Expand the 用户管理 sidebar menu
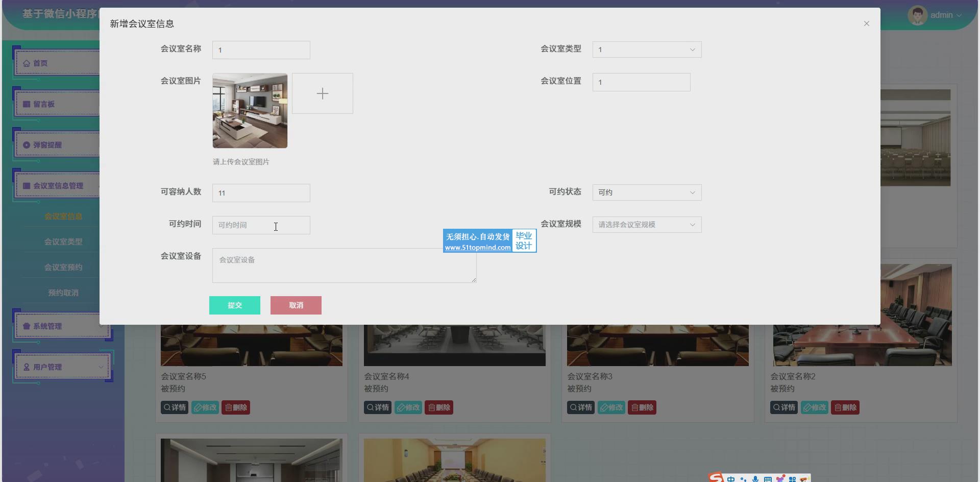 point(62,367)
